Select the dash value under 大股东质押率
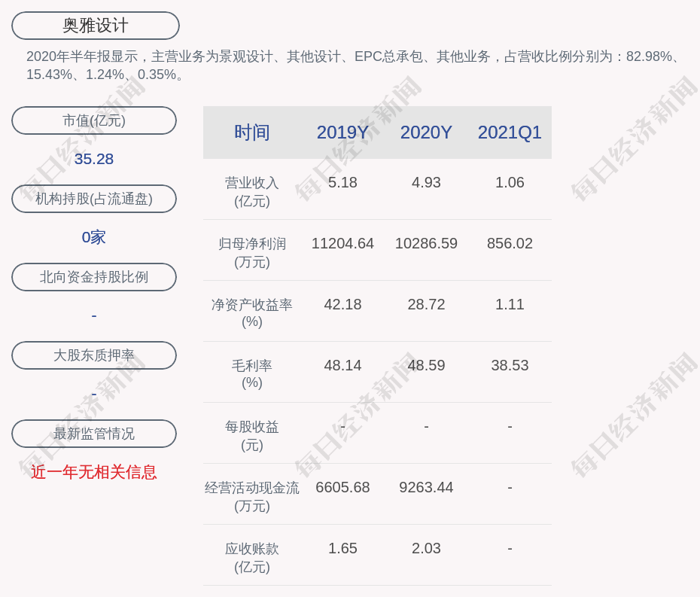 point(94,394)
